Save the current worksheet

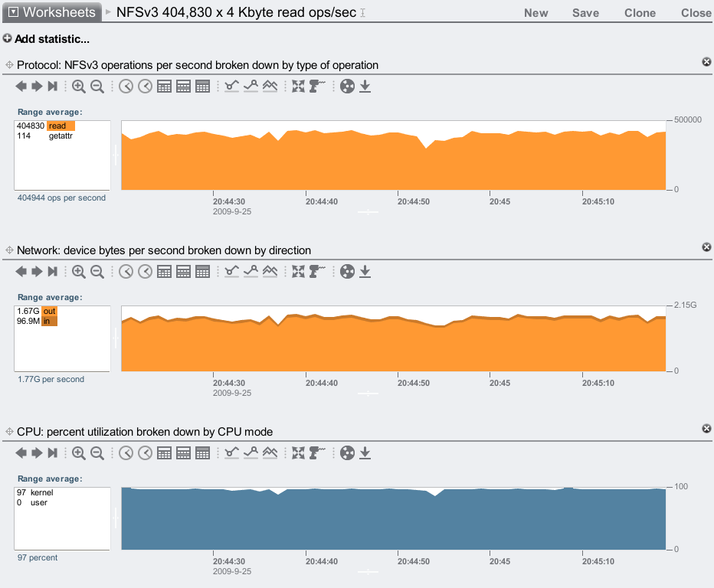(585, 13)
